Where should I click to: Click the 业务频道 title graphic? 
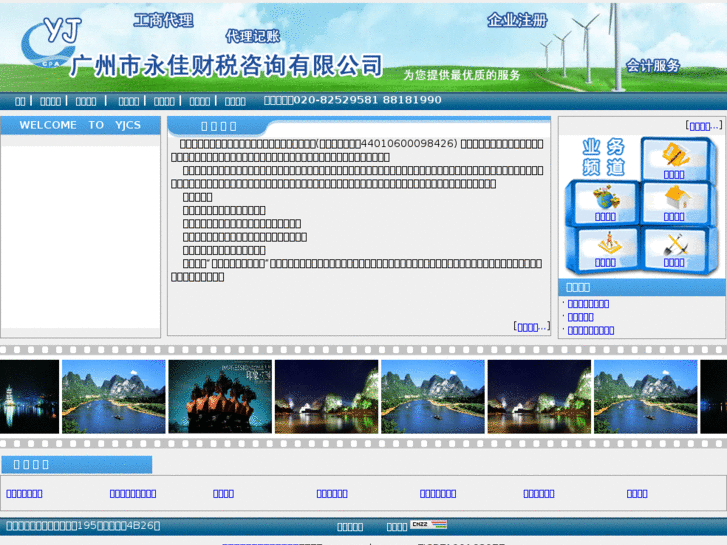(x=603, y=157)
